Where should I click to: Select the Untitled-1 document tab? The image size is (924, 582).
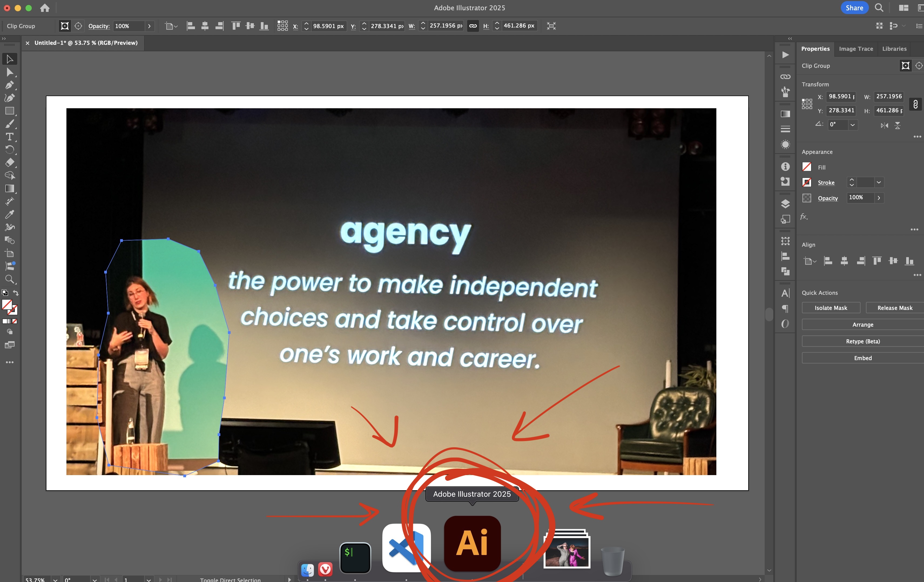click(86, 43)
